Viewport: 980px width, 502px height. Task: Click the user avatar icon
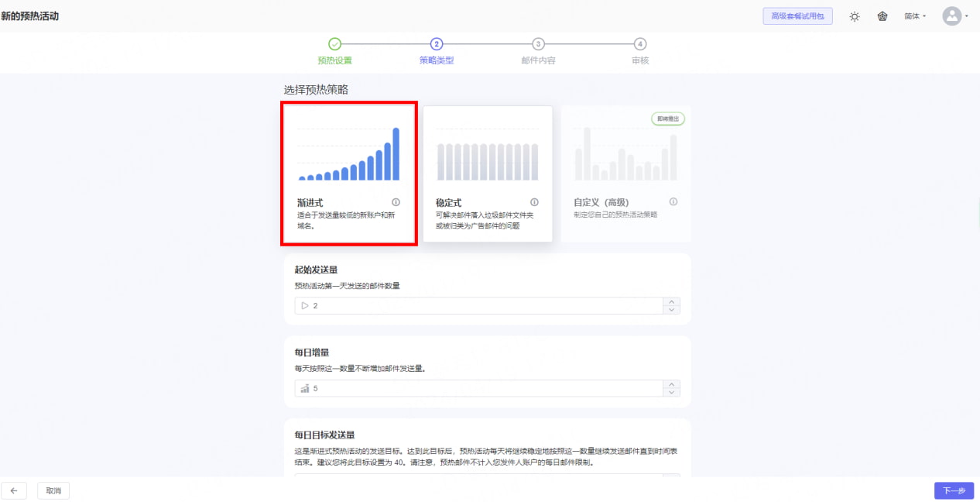(952, 15)
